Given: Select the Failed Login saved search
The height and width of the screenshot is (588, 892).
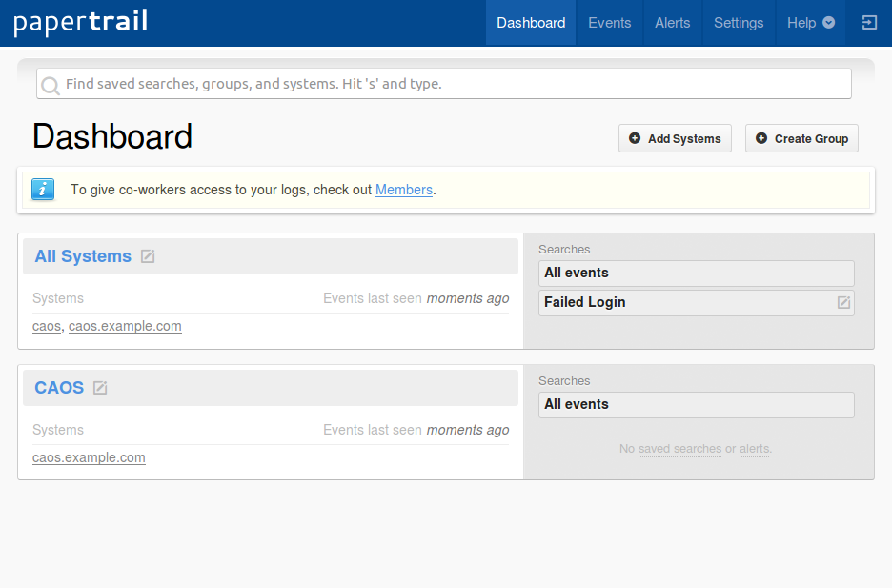Looking at the screenshot, I should (585, 302).
